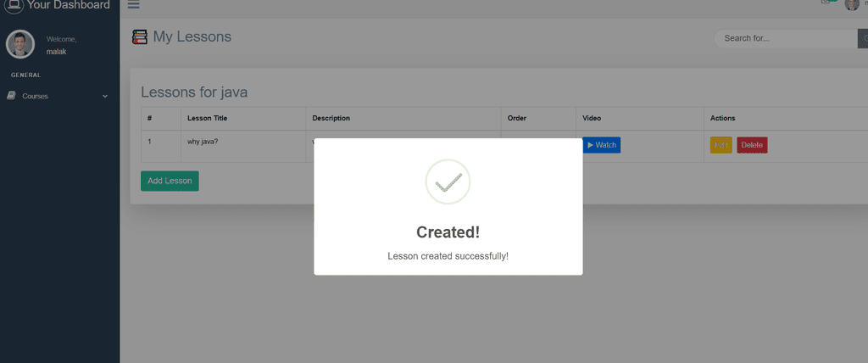The height and width of the screenshot is (363, 868).
Task: Expand the Courses menu chevron
Action: click(105, 97)
